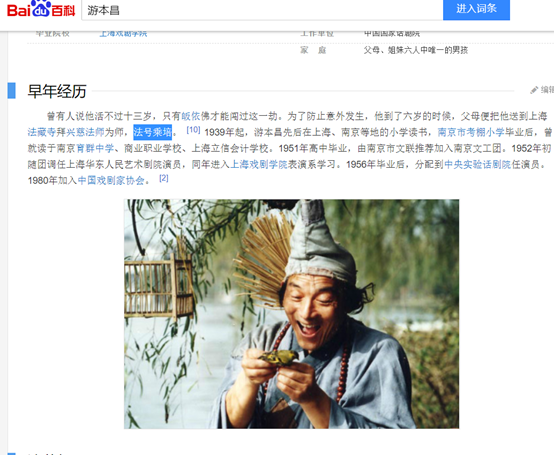Screen dimensions: 554x455
Task: Click the highlighted text 法号乘培
Action: pos(153,132)
